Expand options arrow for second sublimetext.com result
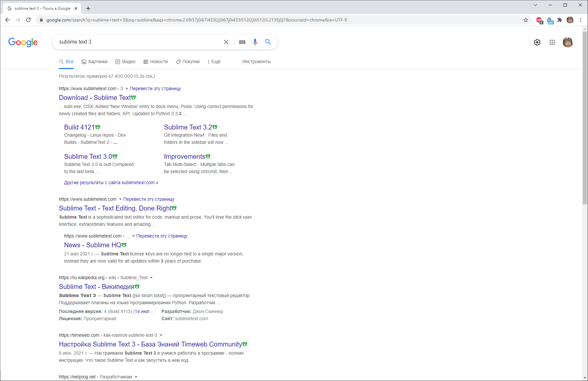This screenshot has width=588, height=381. pyautogui.click(x=120, y=199)
